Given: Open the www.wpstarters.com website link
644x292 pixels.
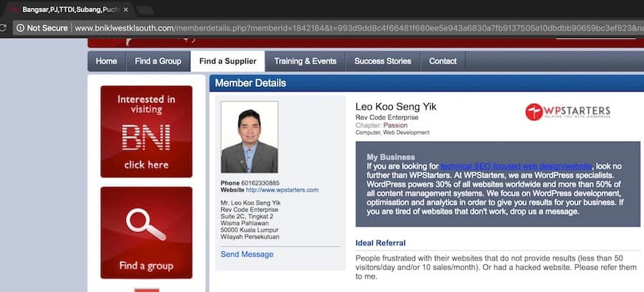Looking at the screenshot, I should (282, 190).
